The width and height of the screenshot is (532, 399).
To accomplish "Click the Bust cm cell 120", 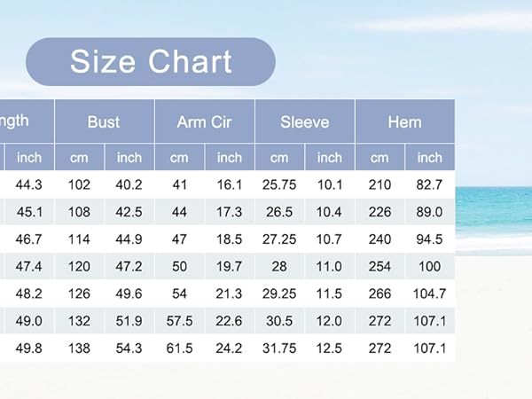I will click(80, 266).
